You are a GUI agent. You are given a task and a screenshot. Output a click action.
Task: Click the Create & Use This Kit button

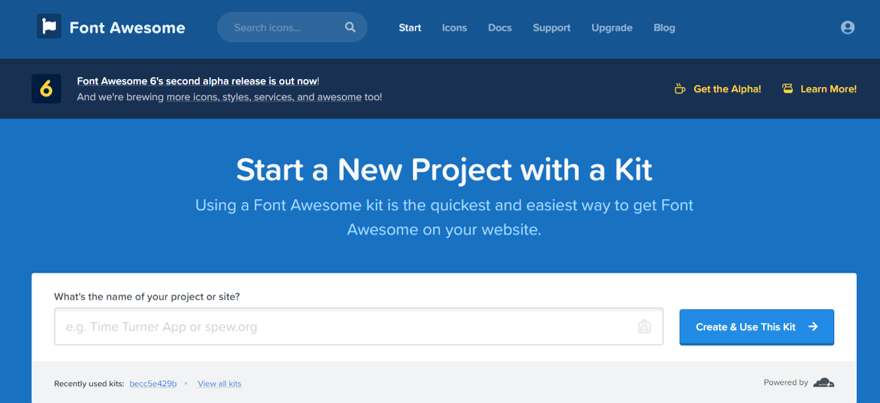(757, 327)
